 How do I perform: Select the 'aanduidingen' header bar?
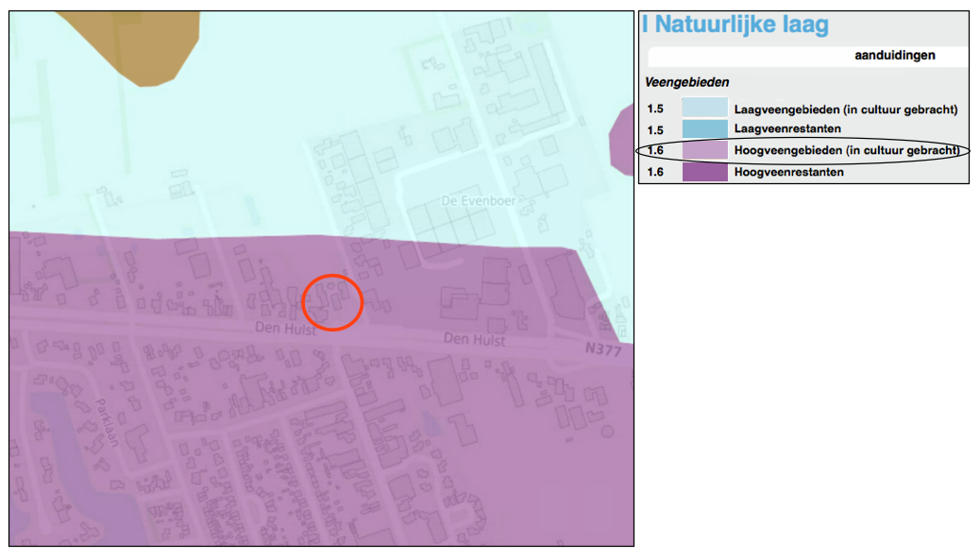coord(895,56)
